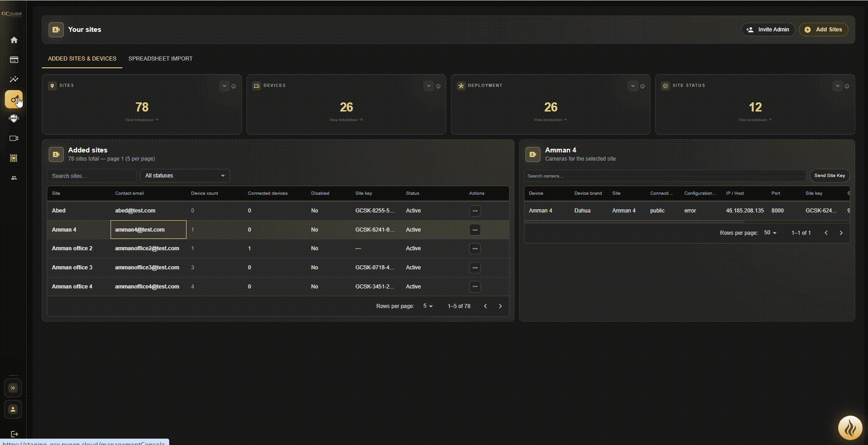Sort sites by Device count column
This screenshot has height=445, width=868.
coord(204,193)
